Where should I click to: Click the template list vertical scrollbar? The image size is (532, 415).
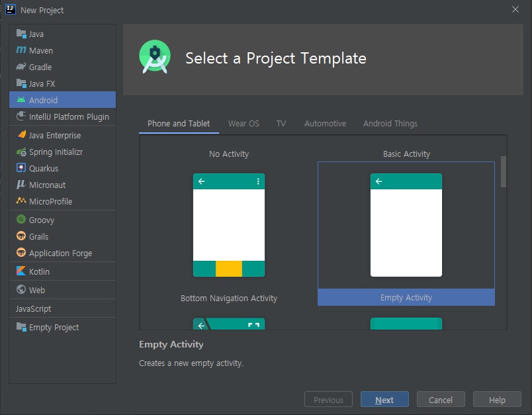pos(504,171)
